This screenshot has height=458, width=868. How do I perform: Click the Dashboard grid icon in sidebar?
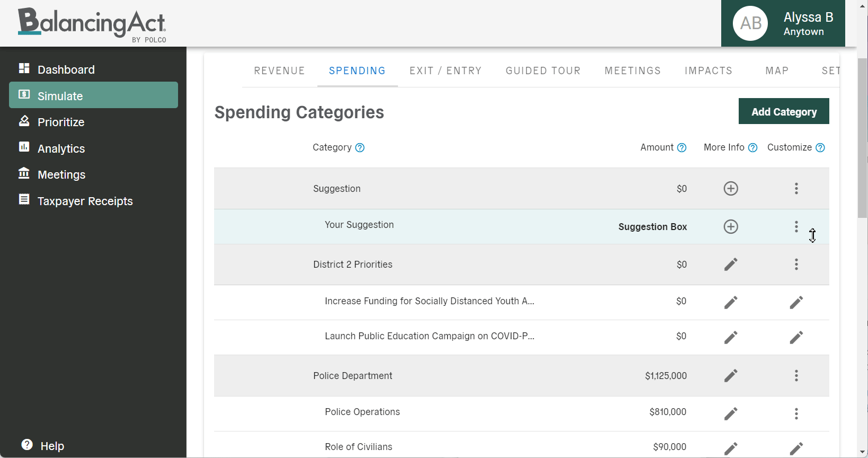pyautogui.click(x=24, y=68)
